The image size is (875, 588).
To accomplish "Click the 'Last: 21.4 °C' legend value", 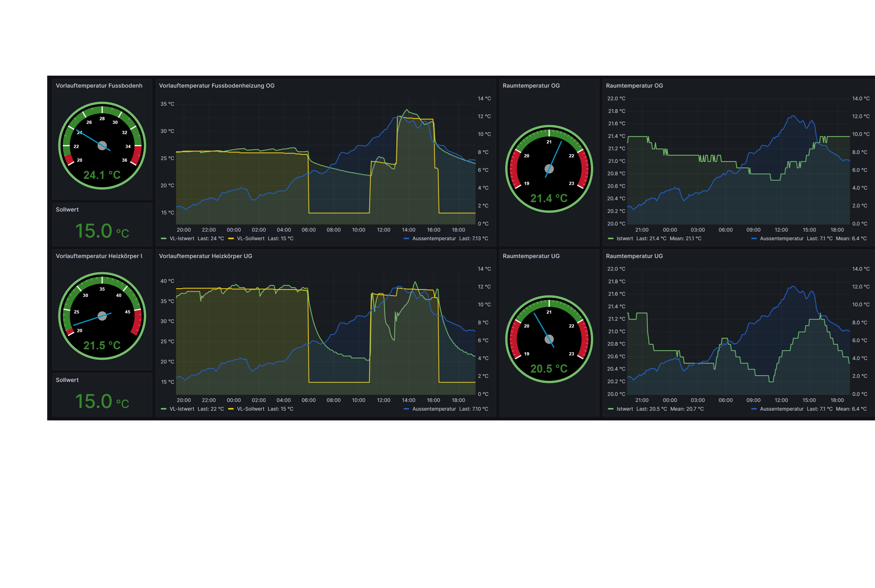I will click(x=651, y=238).
